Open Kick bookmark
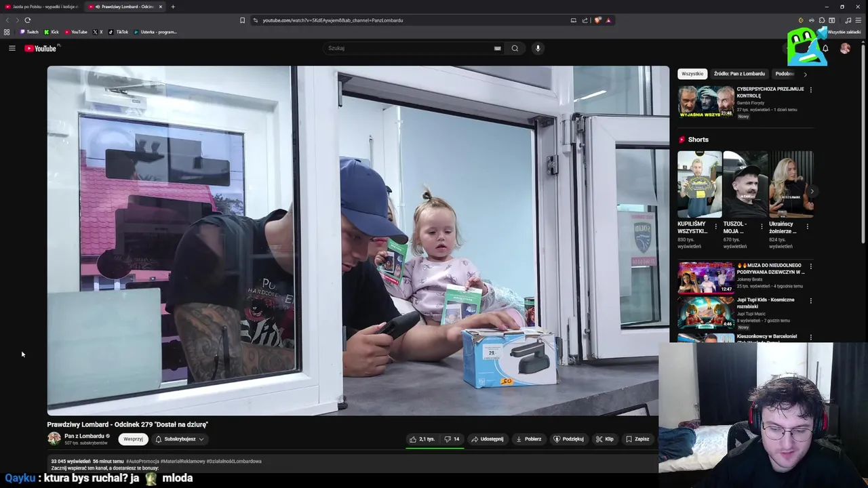 [52, 32]
